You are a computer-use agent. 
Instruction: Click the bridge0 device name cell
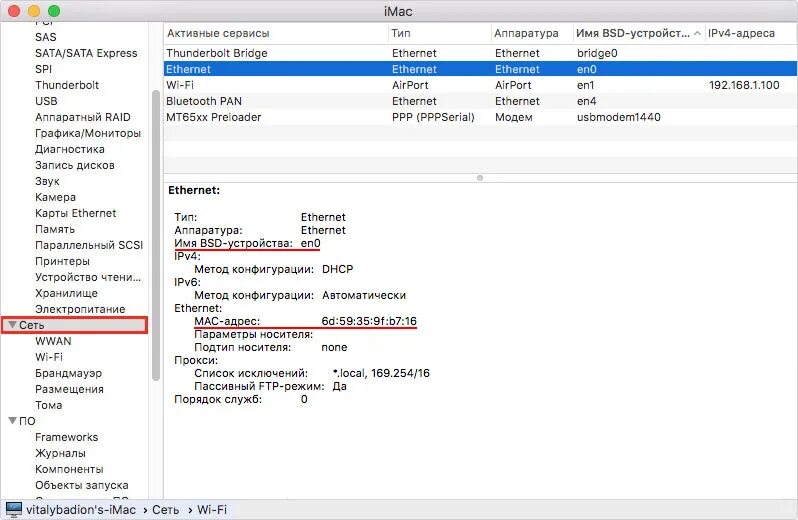point(597,53)
